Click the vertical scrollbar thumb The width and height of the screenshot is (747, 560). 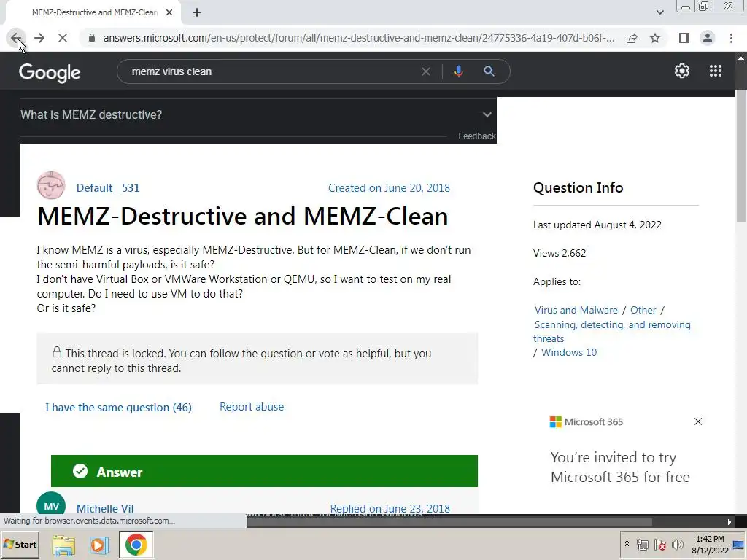(x=741, y=155)
